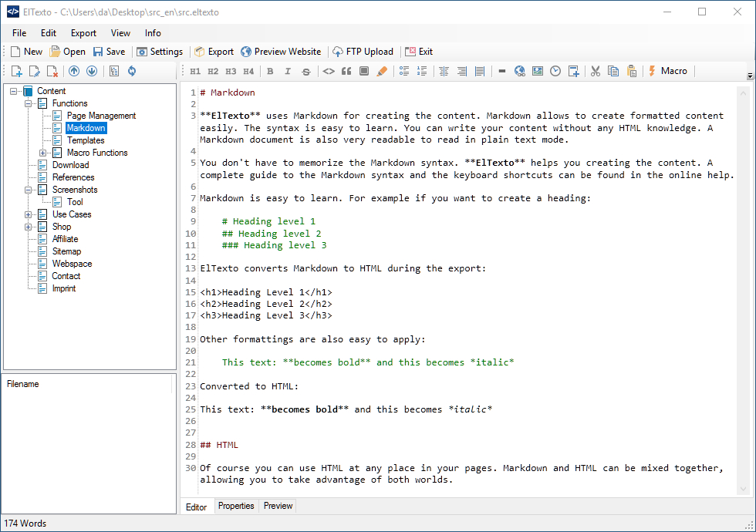The width and height of the screenshot is (756, 532).
Task: Click the delete page icon
Action: (x=52, y=72)
